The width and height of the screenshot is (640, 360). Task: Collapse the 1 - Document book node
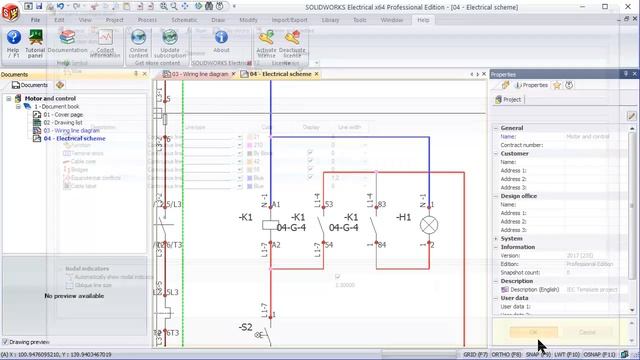coord(18,107)
